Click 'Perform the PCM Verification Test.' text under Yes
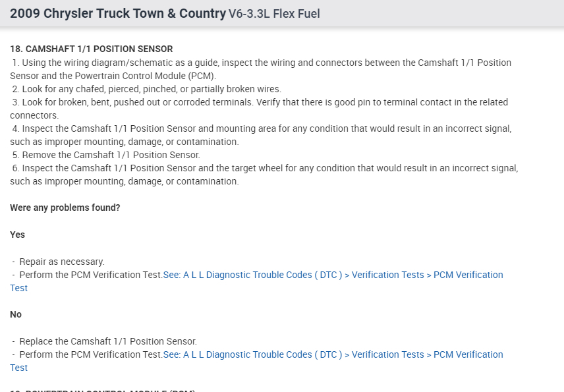 coord(90,275)
